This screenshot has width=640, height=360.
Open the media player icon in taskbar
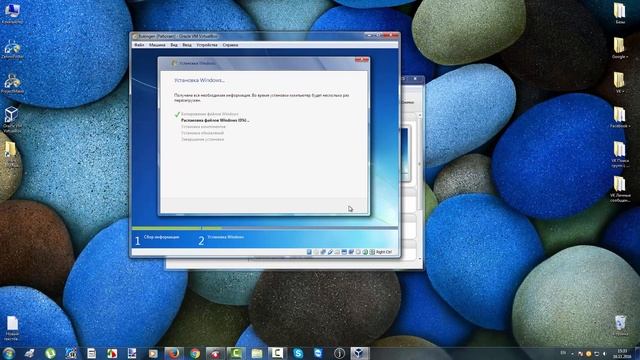tap(153, 353)
